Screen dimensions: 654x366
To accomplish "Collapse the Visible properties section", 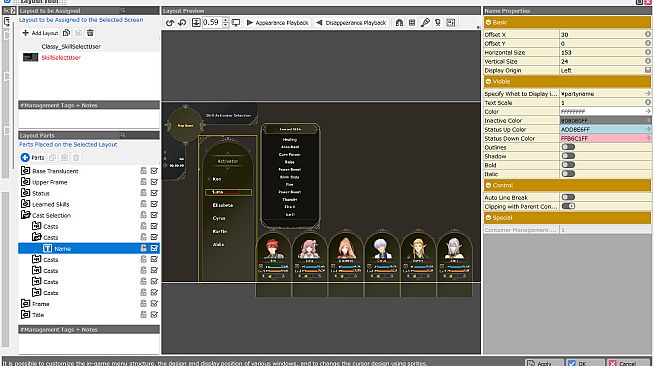I will [488, 82].
